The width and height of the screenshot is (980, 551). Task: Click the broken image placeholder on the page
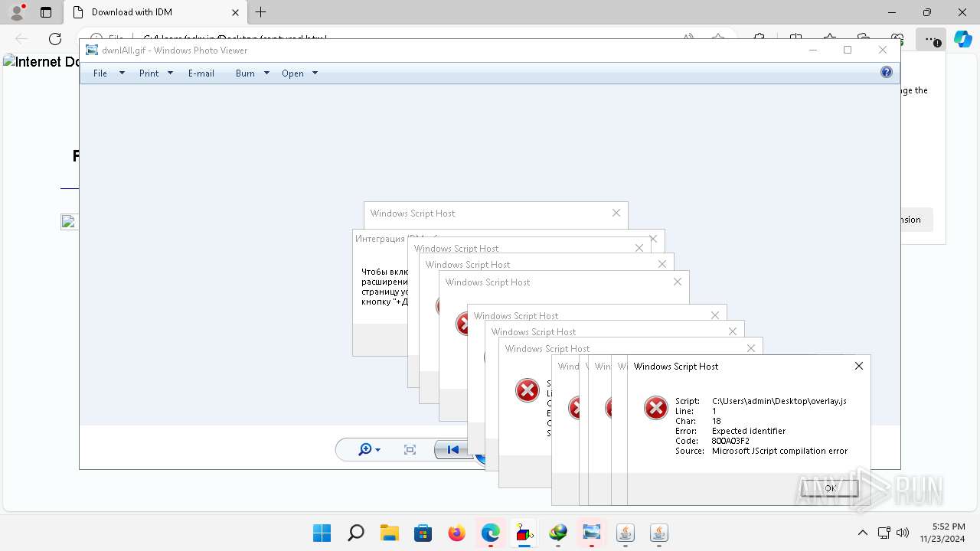coord(68,222)
